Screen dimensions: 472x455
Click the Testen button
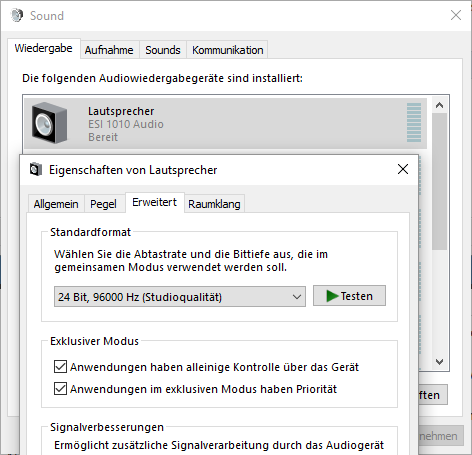(x=349, y=296)
